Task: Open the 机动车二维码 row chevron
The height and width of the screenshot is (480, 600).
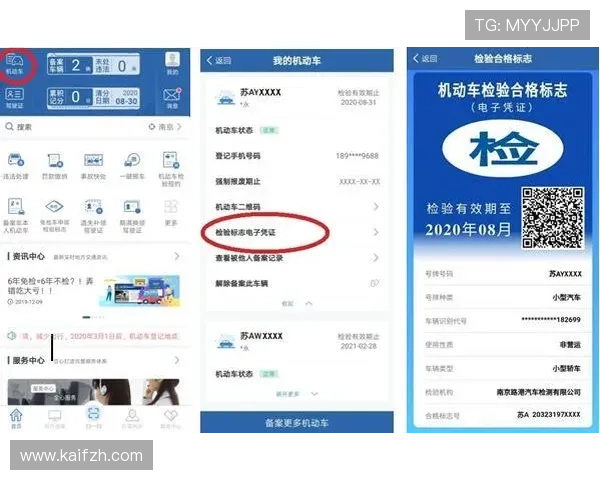Action: 376,207
